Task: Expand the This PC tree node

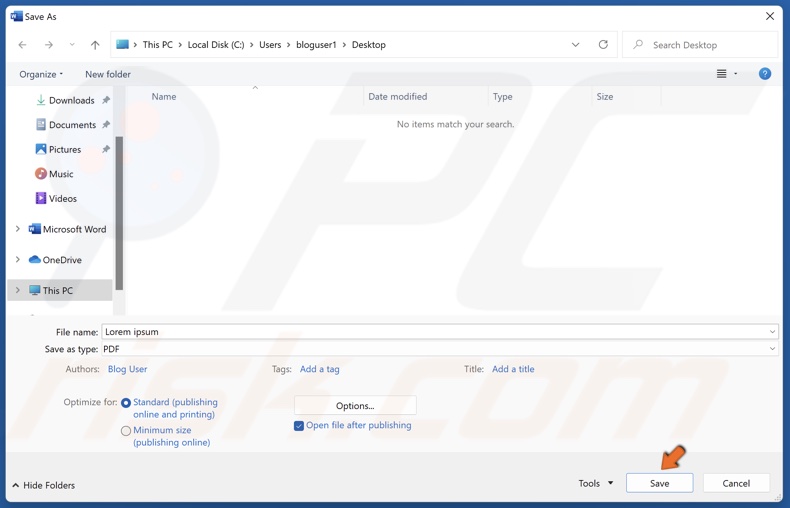Action: [x=18, y=290]
